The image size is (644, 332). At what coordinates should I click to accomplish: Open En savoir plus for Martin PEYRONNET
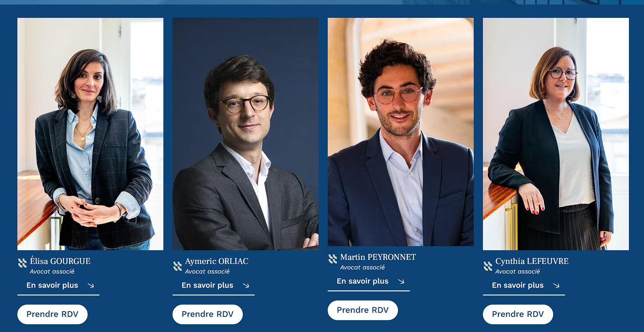pyautogui.click(x=369, y=281)
